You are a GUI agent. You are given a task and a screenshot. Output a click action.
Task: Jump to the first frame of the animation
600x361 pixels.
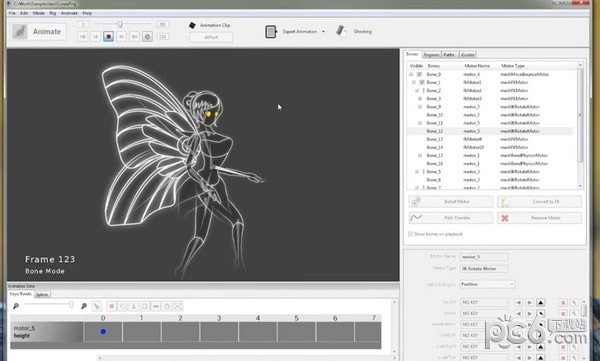click(x=83, y=36)
